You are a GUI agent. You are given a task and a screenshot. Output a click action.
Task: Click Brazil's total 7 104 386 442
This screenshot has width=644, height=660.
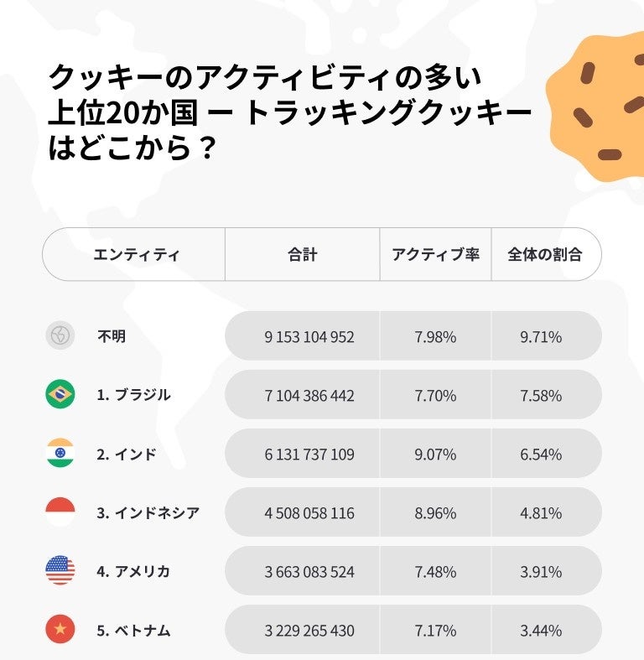pyautogui.click(x=309, y=395)
